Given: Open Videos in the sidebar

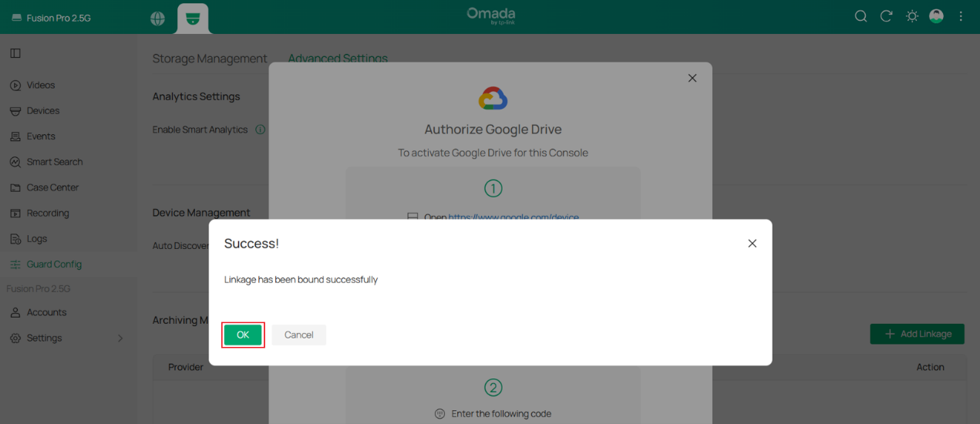Looking at the screenshot, I should [x=69, y=85].
